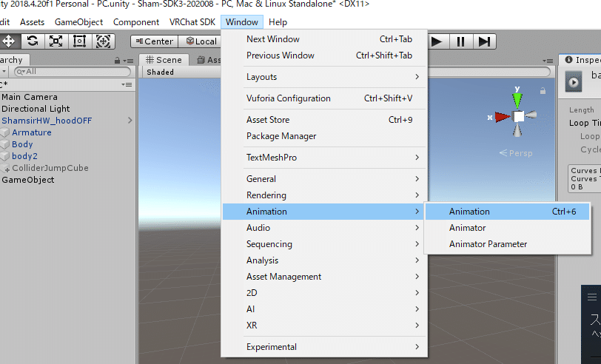This screenshot has height=364, width=601.
Task: Expand the Rendering submenu
Action: (324, 195)
